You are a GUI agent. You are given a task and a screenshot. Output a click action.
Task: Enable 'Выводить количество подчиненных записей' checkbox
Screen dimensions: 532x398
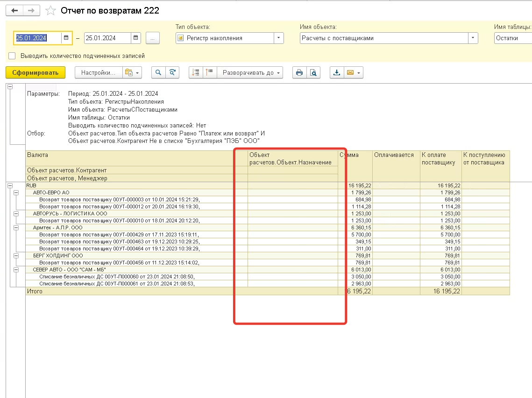coord(12,56)
